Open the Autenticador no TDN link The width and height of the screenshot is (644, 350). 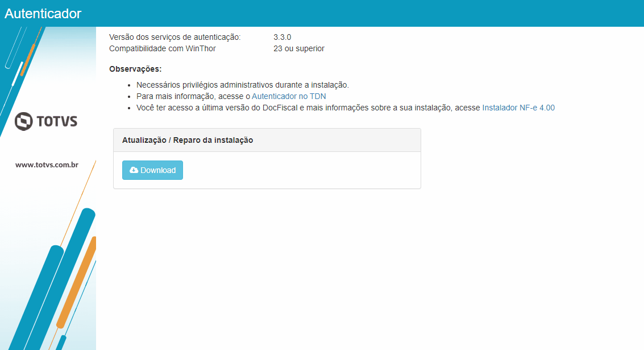[x=289, y=96]
